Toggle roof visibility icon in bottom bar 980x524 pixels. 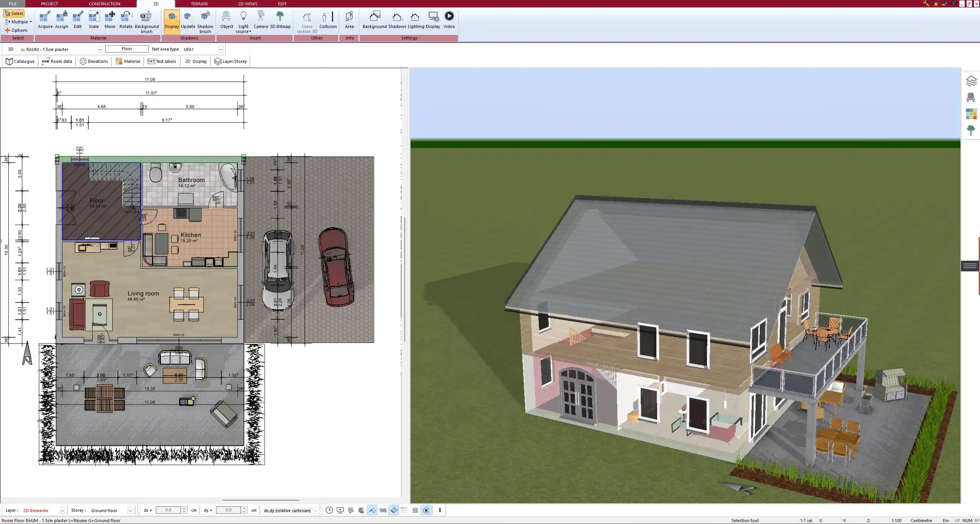pos(372,510)
